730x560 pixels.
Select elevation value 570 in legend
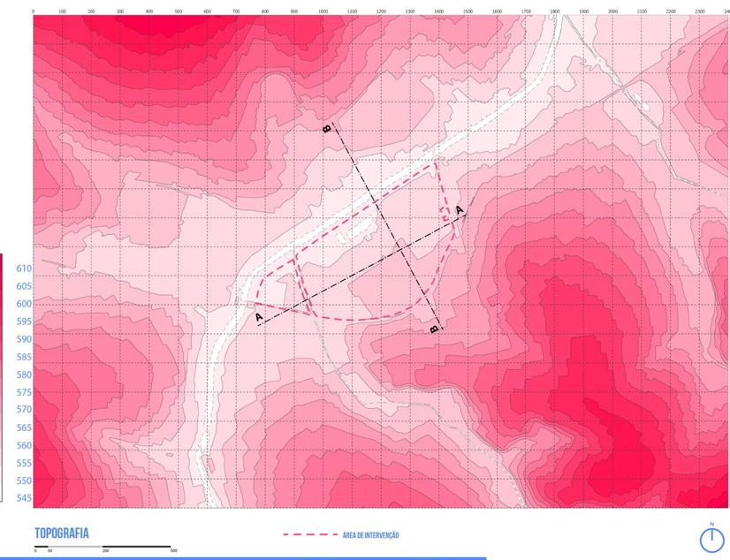point(24,409)
